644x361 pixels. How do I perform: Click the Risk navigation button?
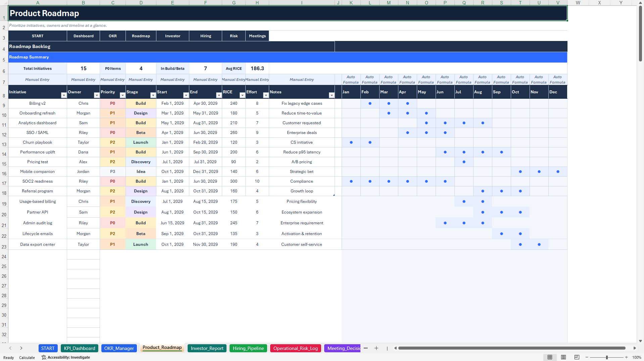click(234, 36)
